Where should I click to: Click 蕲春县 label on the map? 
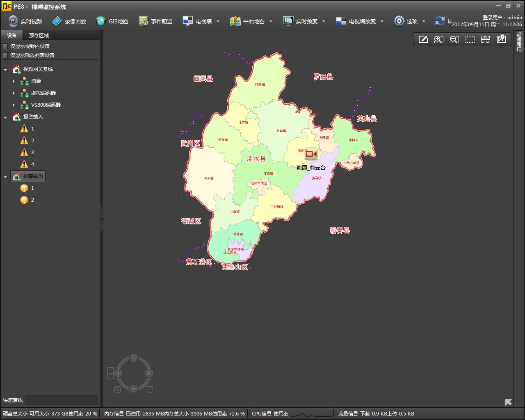(340, 230)
